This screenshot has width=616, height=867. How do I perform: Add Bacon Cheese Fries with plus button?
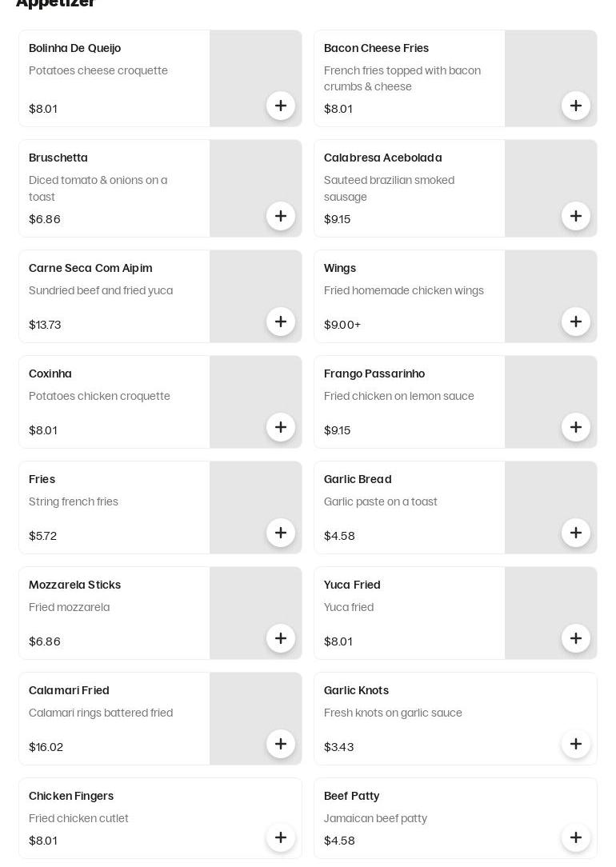[x=576, y=106]
